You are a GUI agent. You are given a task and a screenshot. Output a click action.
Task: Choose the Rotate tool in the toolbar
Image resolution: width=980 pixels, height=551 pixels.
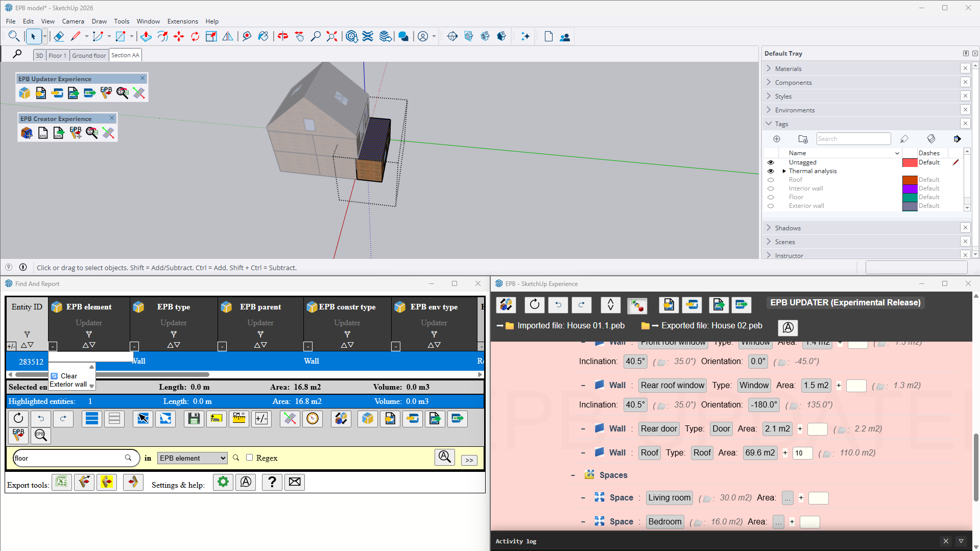[195, 36]
